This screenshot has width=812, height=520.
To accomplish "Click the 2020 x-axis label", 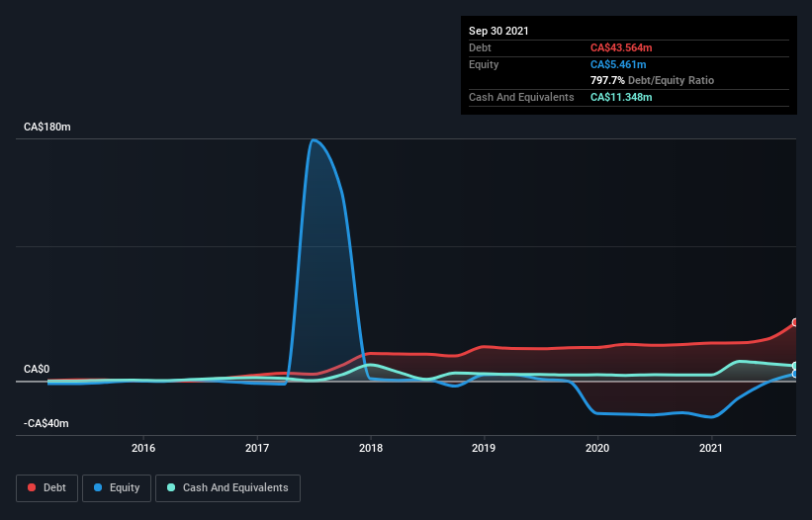I will pos(597,448).
